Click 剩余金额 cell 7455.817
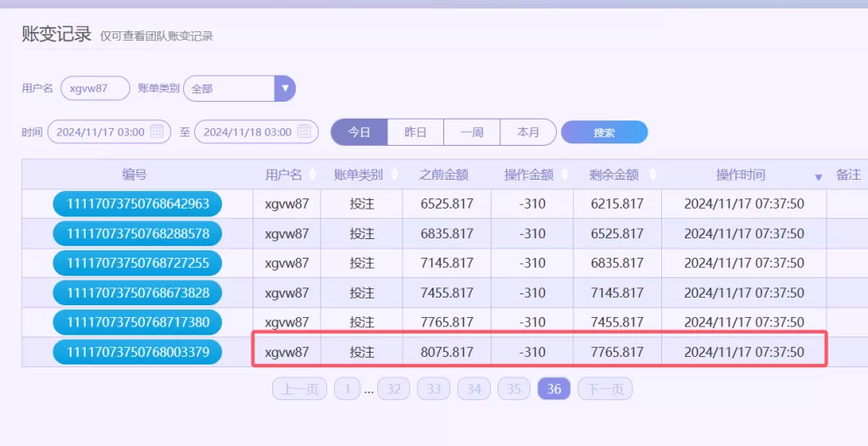The width and height of the screenshot is (868, 446). (617, 322)
